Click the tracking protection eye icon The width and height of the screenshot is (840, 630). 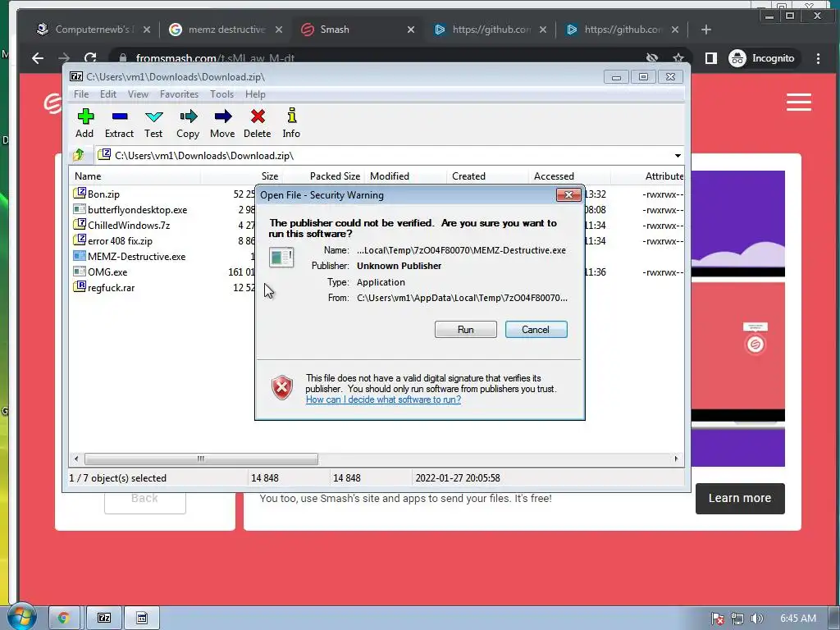pyautogui.click(x=652, y=58)
